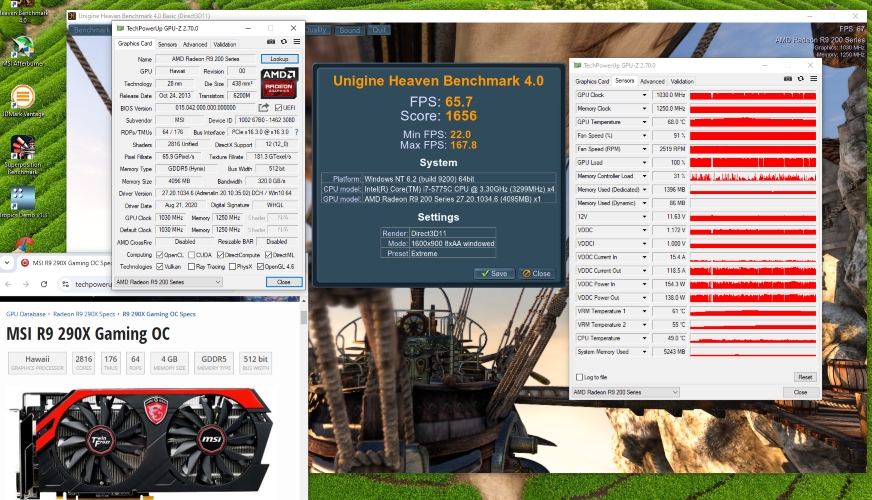Click the AMD Radeon Graphics logo
This screenshot has width=872, height=500.
(x=280, y=83)
